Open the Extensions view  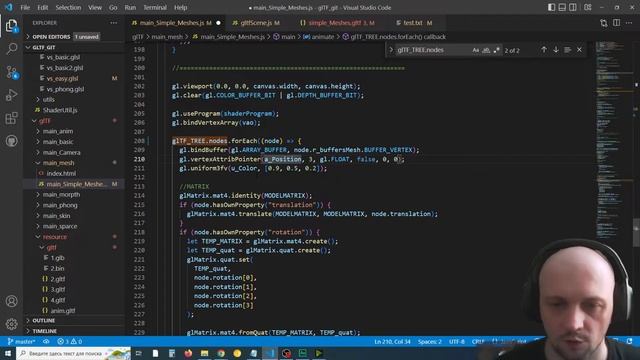pos(11,118)
